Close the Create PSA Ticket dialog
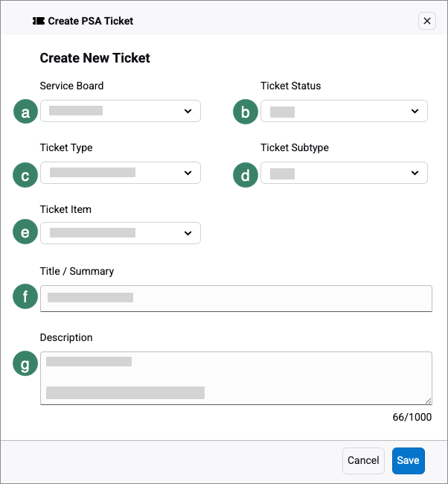This screenshot has height=484, width=448. pos(427,21)
